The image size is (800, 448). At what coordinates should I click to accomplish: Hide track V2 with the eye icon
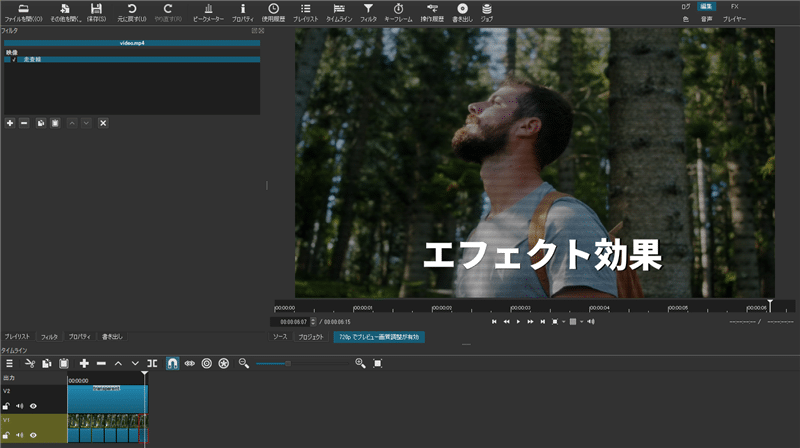33,406
